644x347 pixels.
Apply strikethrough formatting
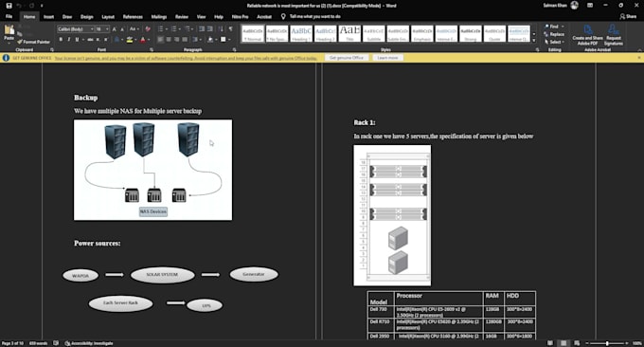(x=90, y=40)
